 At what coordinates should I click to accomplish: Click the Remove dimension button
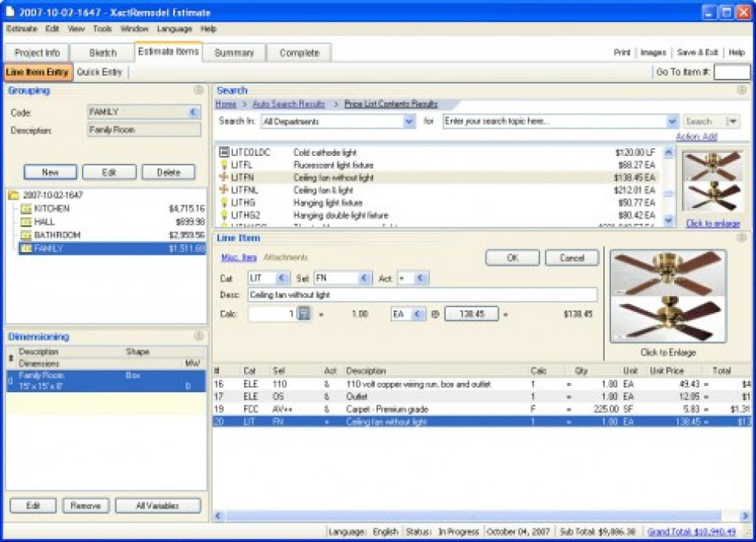coord(86,505)
